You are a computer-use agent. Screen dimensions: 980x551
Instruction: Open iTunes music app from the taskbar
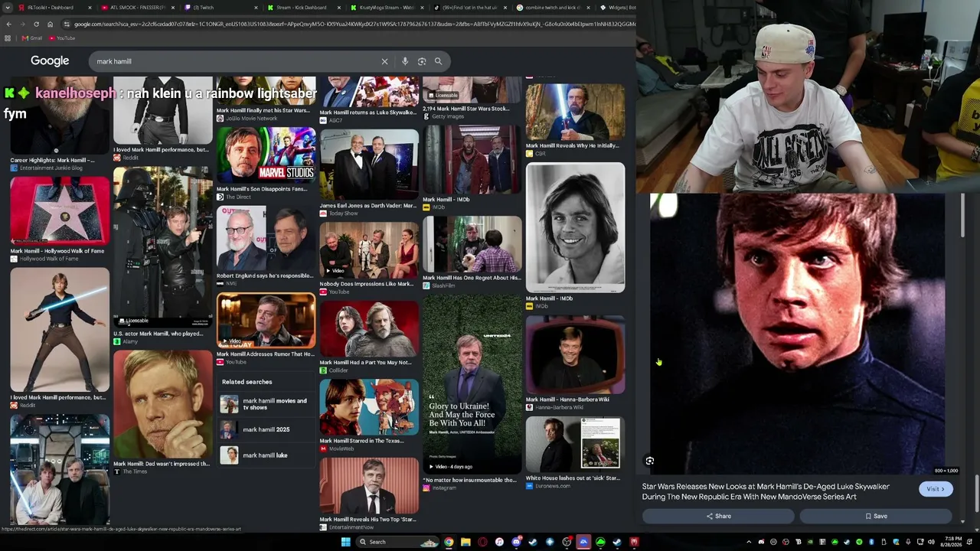click(499, 542)
